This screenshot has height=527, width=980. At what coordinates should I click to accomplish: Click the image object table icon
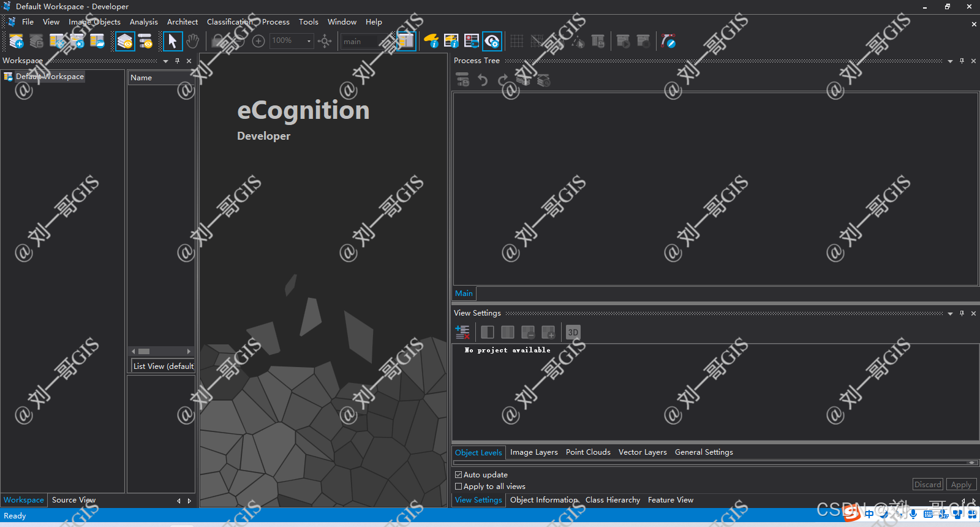[472, 41]
